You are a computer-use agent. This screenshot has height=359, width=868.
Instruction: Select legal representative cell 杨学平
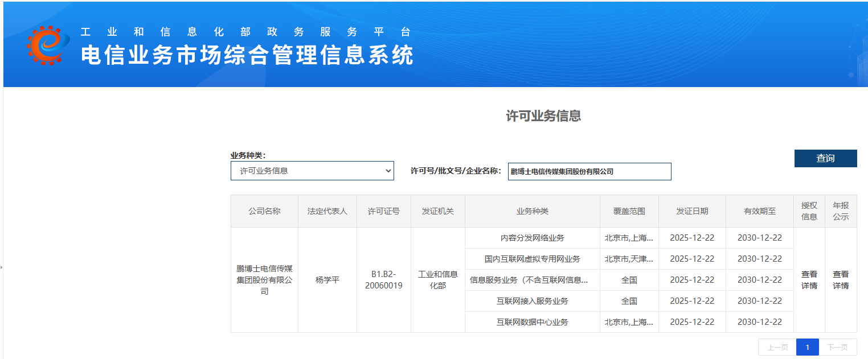coord(327,280)
